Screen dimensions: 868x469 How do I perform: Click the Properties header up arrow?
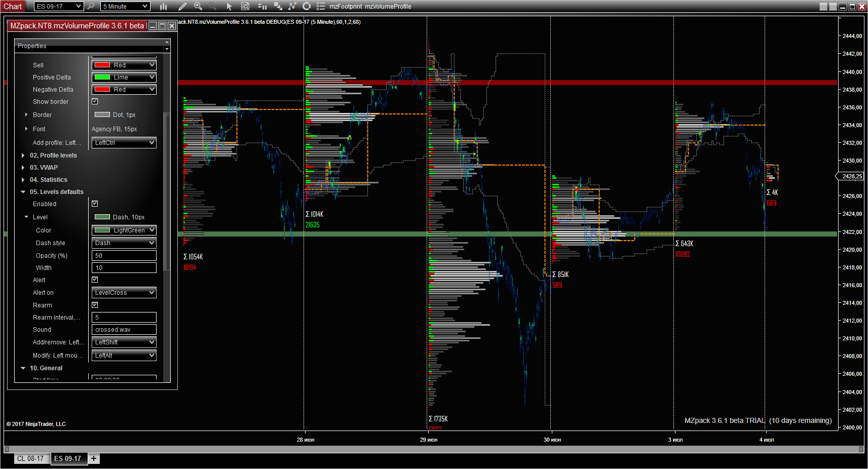tap(167, 43)
